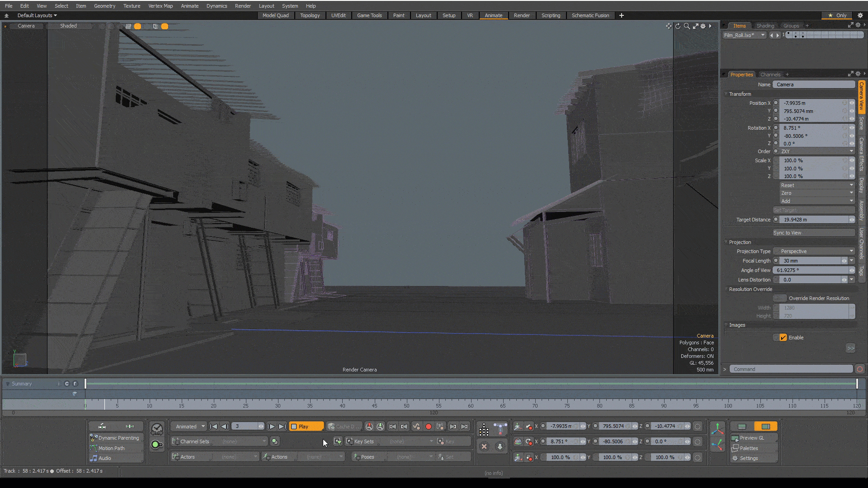Viewport: 868px width, 488px height.
Task: Click the Record auto-key red button
Action: coord(428,427)
